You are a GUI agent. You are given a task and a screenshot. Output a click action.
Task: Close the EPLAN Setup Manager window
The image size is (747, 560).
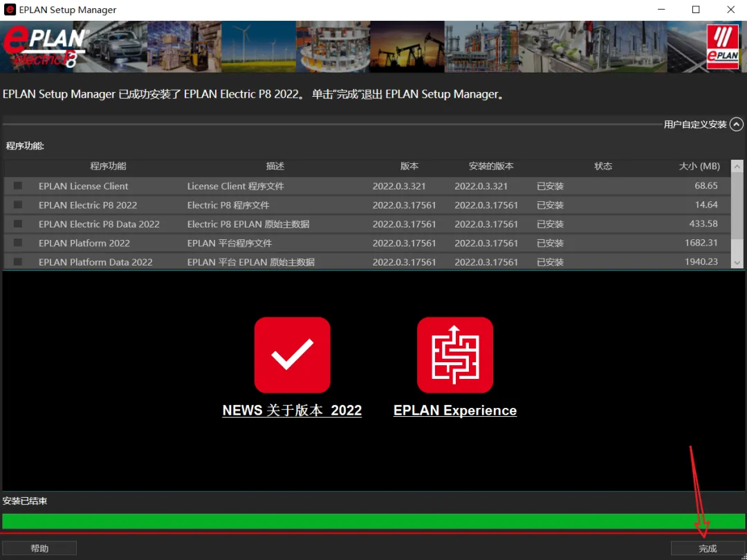(x=731, y=10)
